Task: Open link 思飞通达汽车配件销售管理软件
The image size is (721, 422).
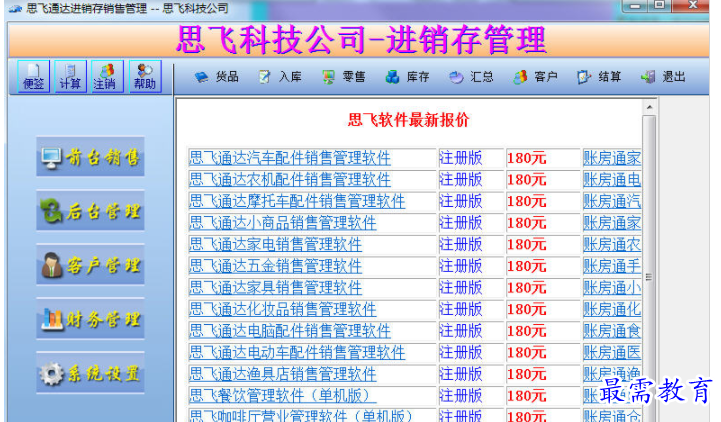Action: tap(290, 158)
